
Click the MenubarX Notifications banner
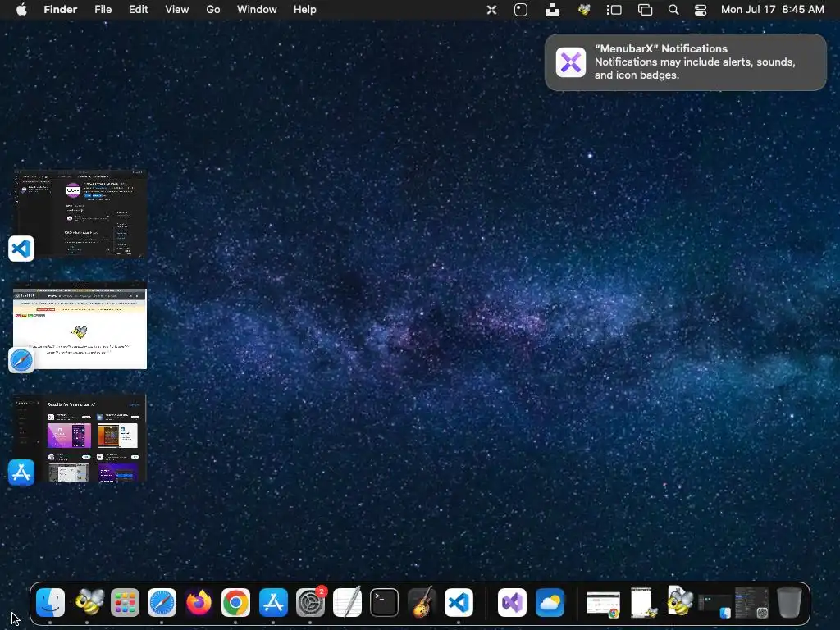(685, 62)
